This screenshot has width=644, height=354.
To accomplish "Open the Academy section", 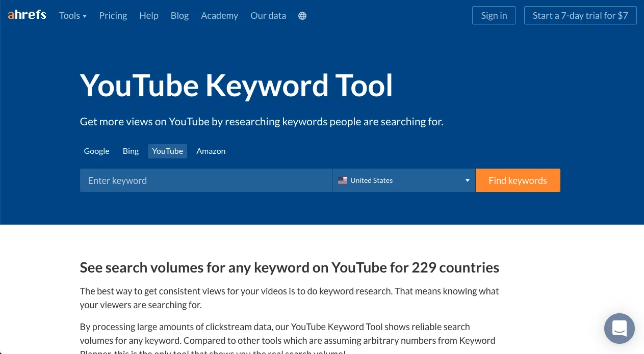I will tap(219, 16).
